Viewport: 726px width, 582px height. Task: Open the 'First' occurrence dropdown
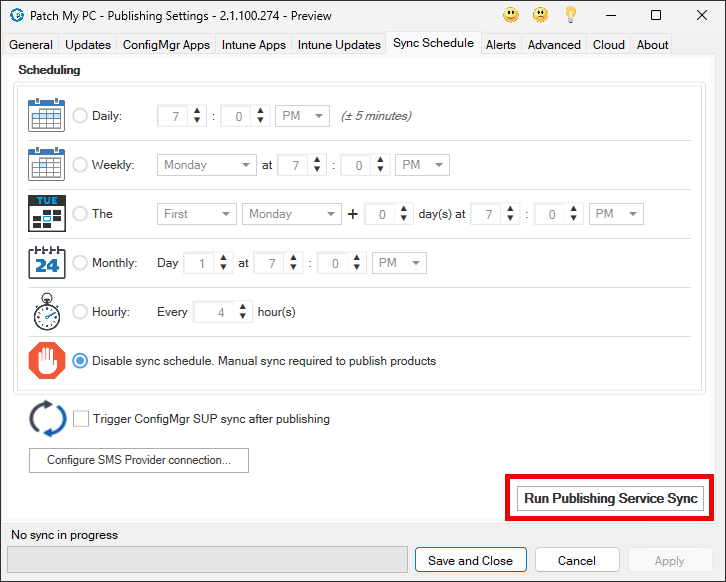pos(197,214)
